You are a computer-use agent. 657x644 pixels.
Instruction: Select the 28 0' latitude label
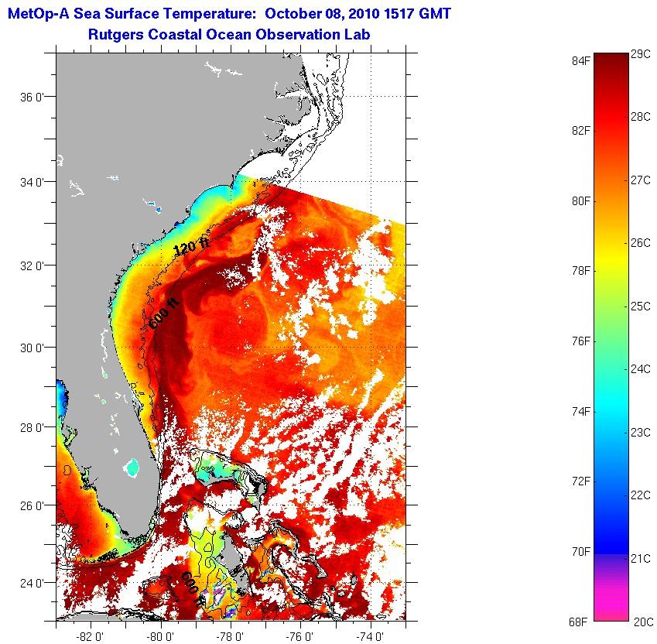point(32,428)
